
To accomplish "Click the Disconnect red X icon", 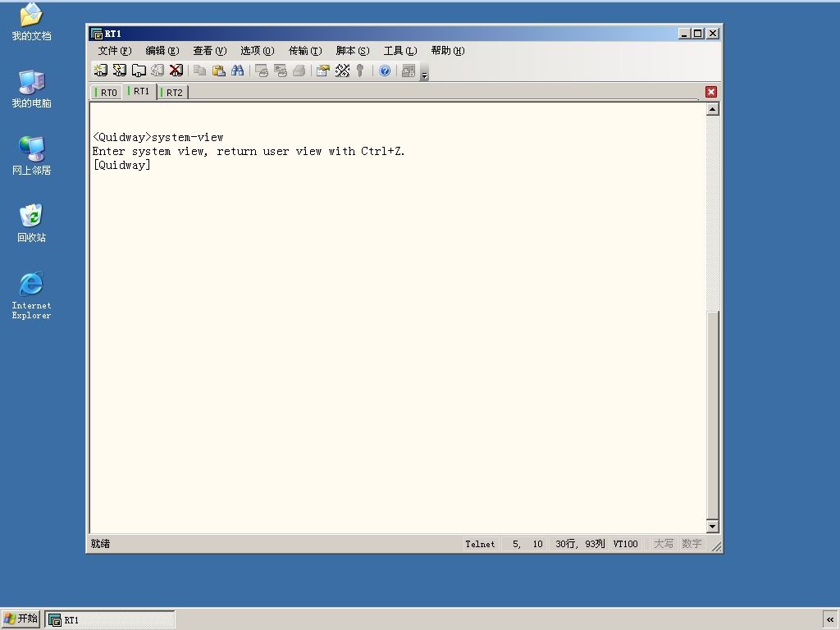I will pos(176,71).
